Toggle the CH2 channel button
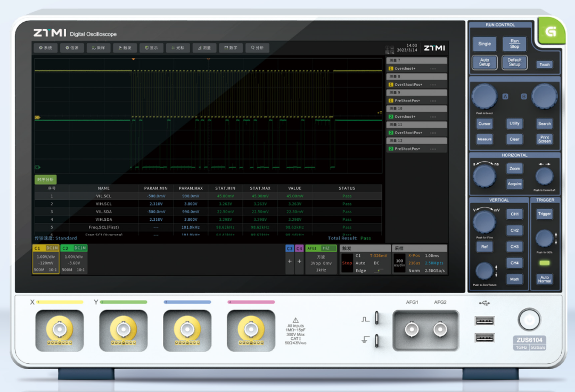The image size is (575, 392). point(514,230)
